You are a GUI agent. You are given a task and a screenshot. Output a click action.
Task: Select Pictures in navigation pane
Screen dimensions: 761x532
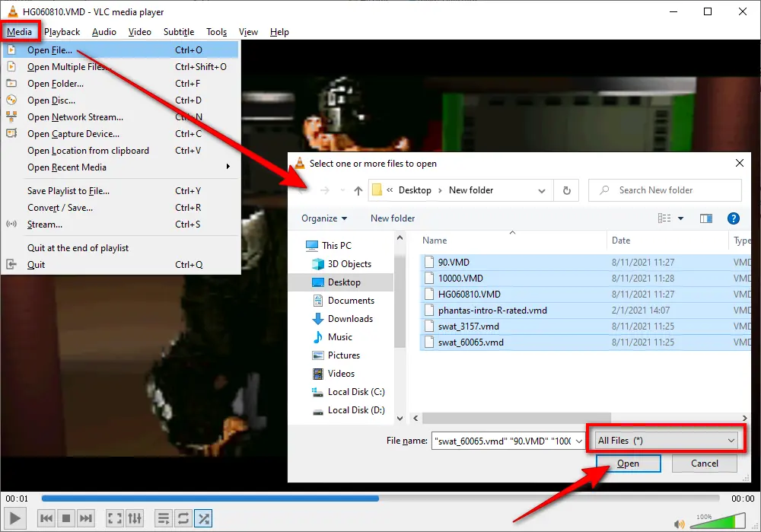344,355
